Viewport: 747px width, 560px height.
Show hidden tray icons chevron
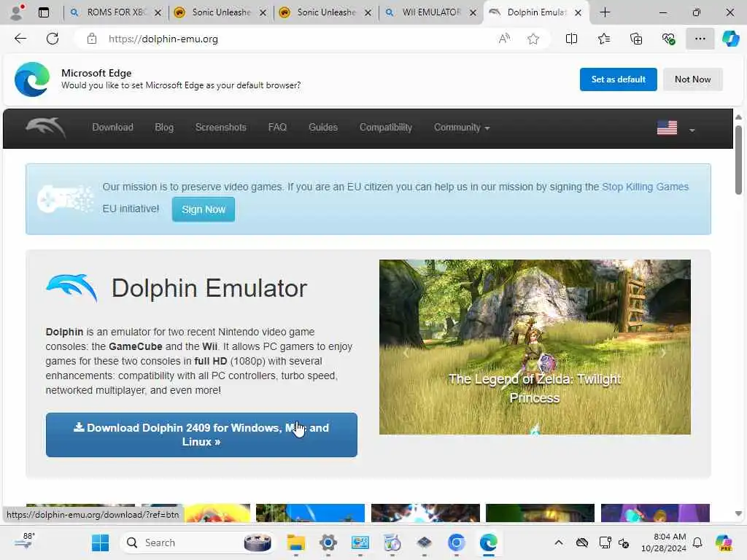click(x=559, y=542)
